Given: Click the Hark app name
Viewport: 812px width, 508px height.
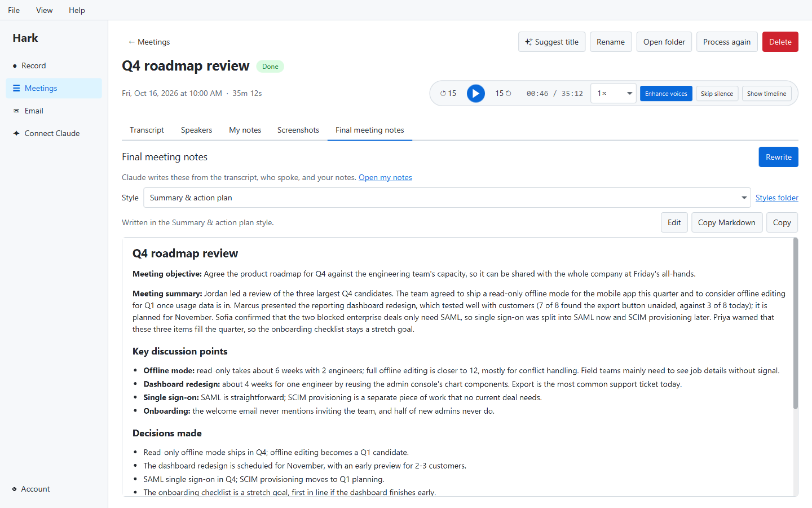Looking at the screenshot, I should [25, 38].
